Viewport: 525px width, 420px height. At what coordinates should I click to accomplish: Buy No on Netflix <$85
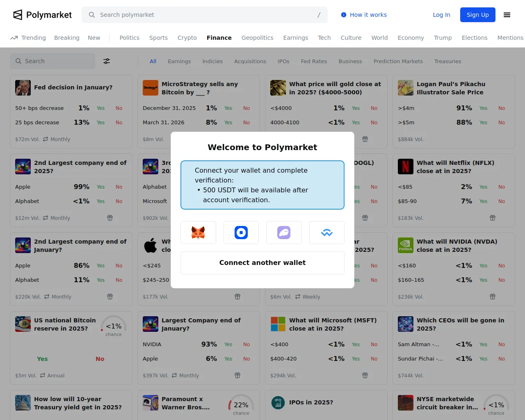[x=502, y=187]
